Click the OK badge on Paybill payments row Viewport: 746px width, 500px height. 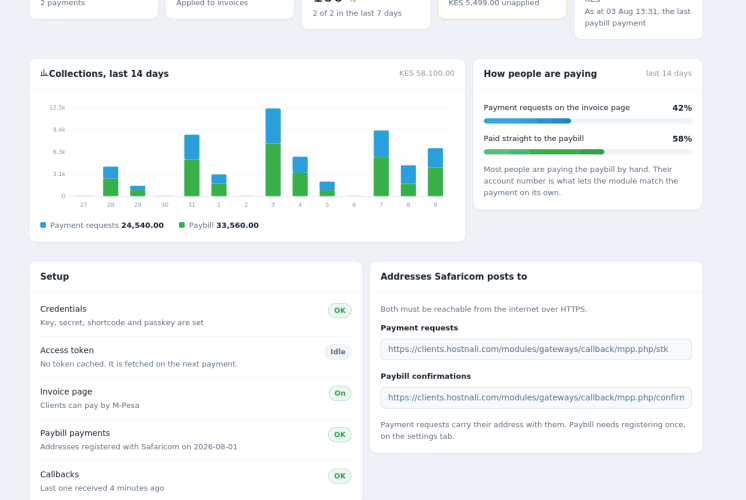pos(340,435)
